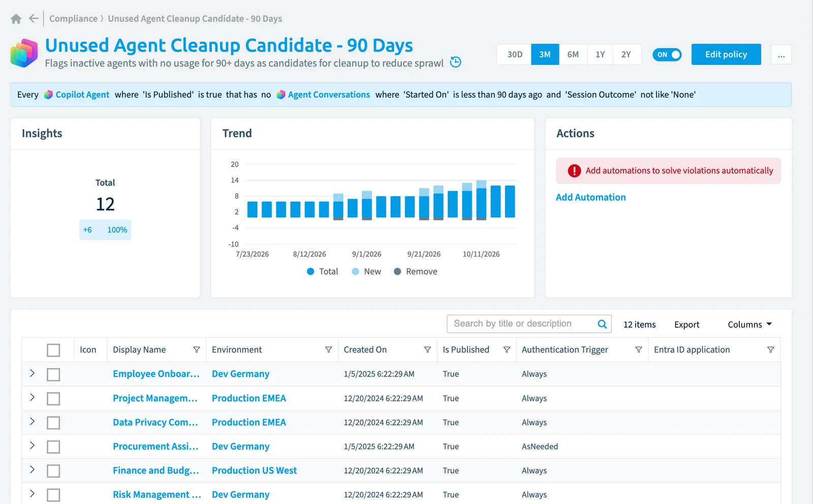This screenshot has width=813, height=504.
Task: Expand the Data Privacy Com... row
Action: click(x=32, y=421)
